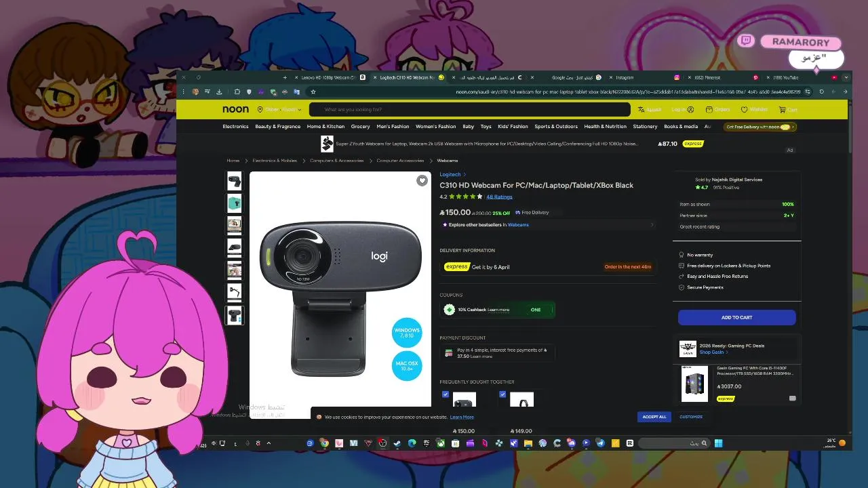Open the 48 Ratings link
The width and height of the screenshot is (868, 488).
click(499, 197)
